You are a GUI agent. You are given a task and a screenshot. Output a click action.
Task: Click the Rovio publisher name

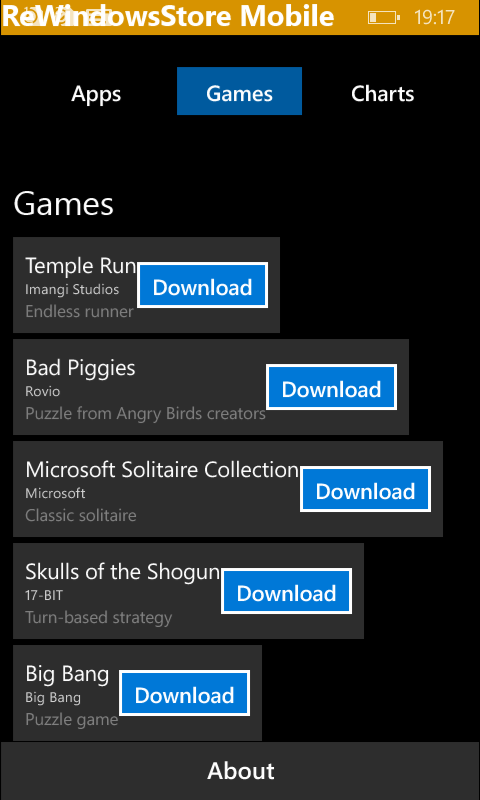point(42,391)
